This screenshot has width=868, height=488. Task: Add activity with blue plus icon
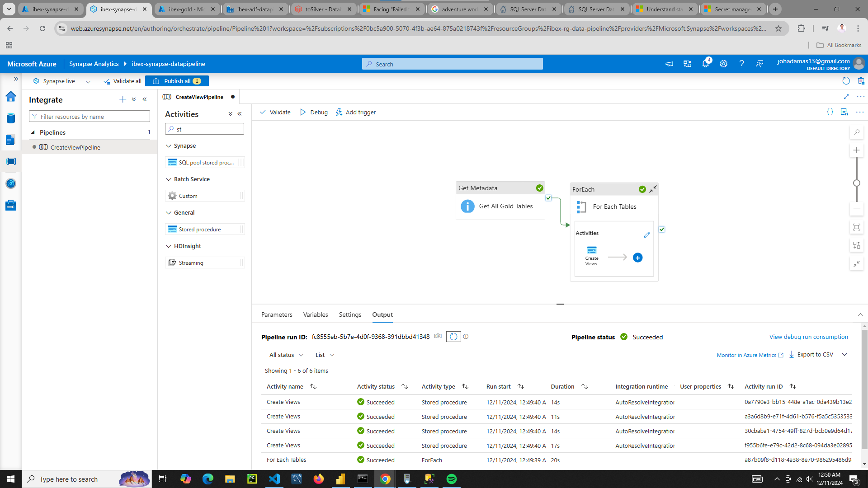tap(638, 258)
